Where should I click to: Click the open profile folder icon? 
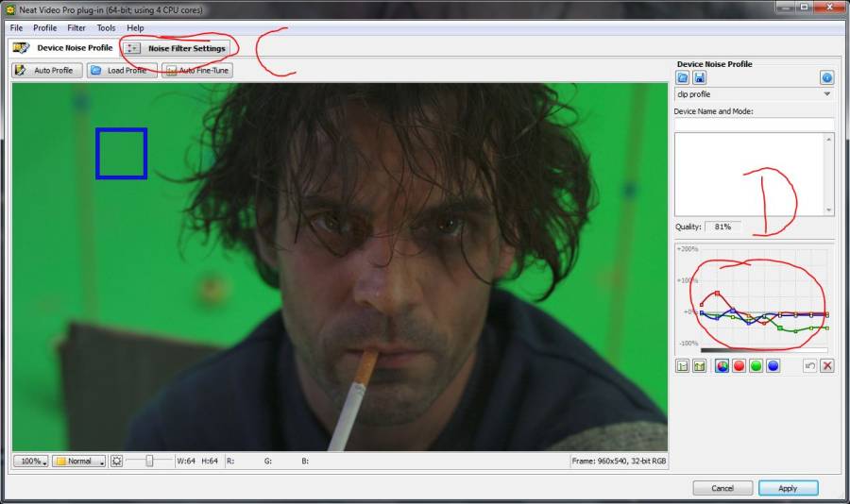[x=683, y=78]
